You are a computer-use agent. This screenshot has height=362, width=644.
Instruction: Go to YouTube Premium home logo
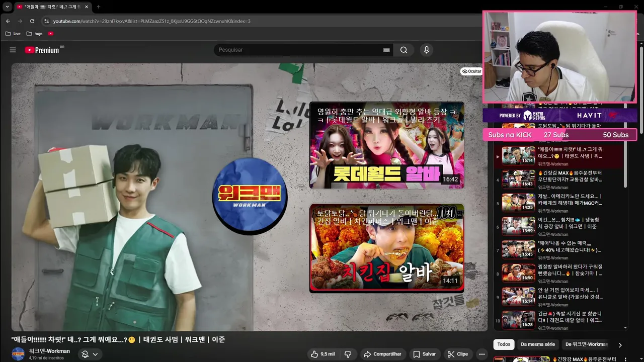[x=42, y=50]
